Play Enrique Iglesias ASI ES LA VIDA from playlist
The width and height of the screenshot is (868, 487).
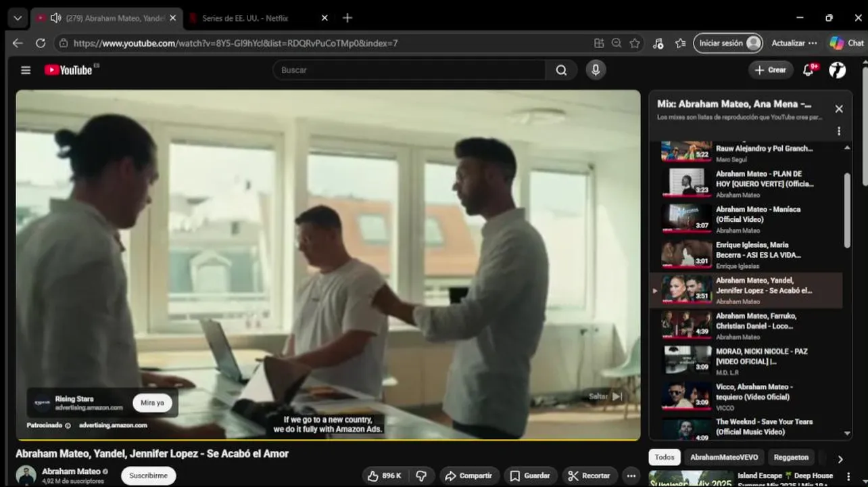[x=747, y=255]
